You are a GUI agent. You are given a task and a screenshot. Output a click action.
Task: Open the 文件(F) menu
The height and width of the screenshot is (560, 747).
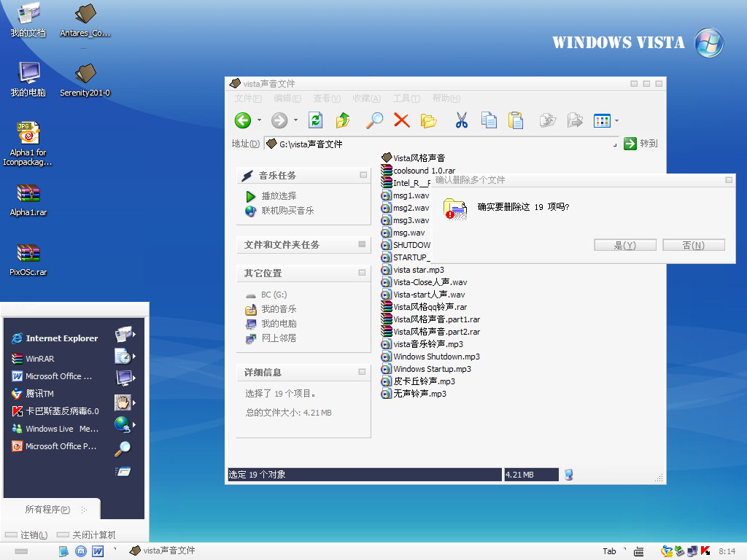coord(248,98)
